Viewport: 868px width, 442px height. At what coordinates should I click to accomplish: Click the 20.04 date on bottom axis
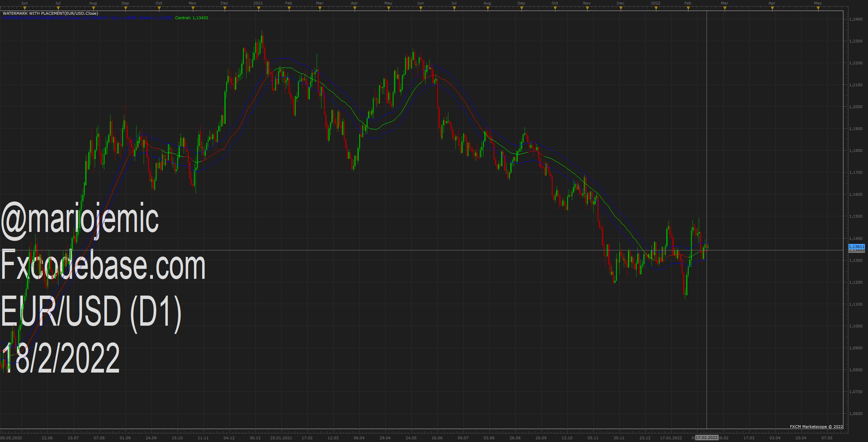coord(801,438)
